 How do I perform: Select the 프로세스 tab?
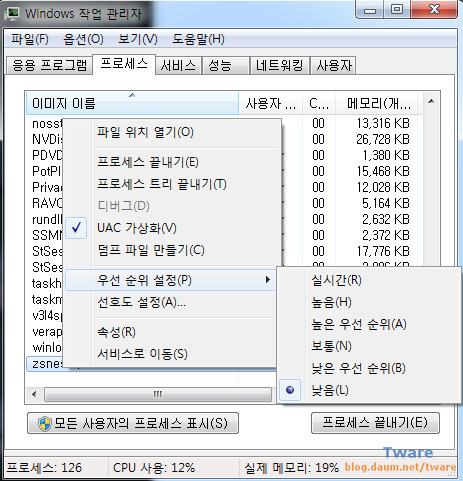point(124,64)
